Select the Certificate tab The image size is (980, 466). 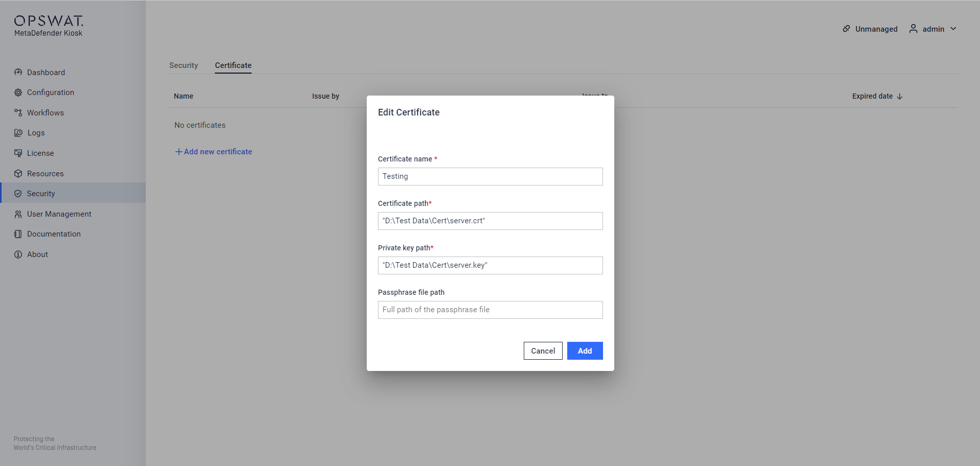[233, 65]
